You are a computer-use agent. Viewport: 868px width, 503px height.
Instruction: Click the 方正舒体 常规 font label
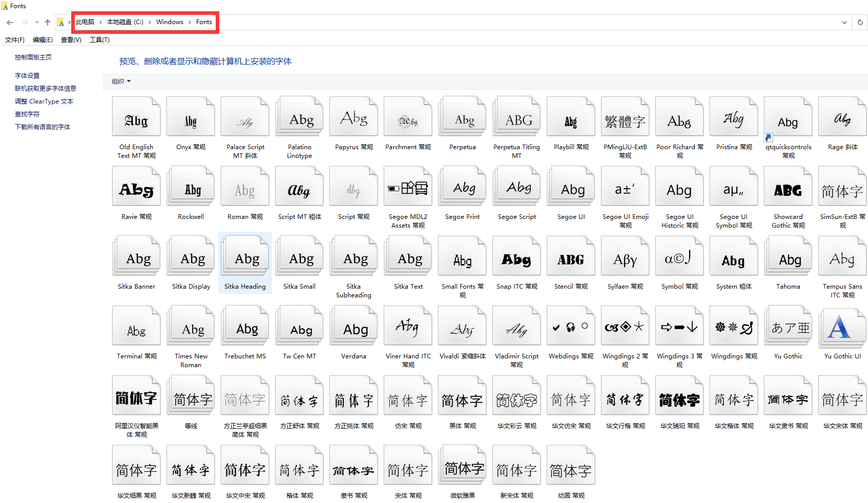(299, 426)
